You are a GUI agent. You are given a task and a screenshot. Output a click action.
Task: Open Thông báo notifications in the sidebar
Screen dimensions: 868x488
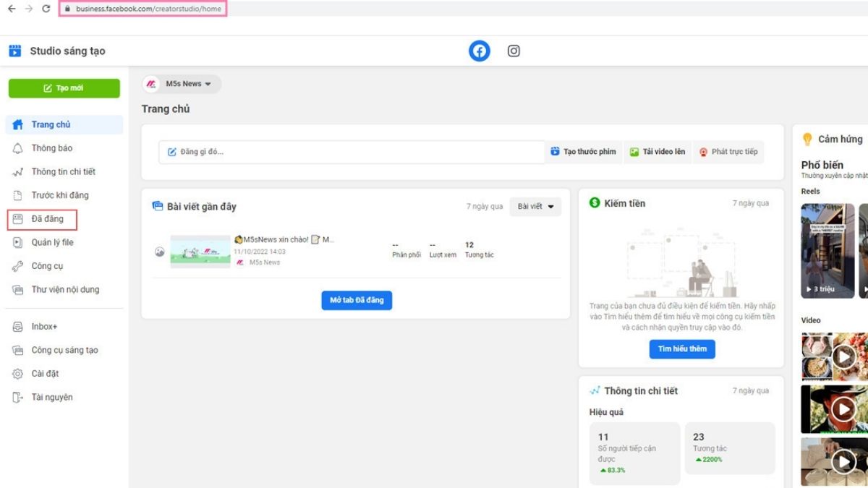(51, 148)
